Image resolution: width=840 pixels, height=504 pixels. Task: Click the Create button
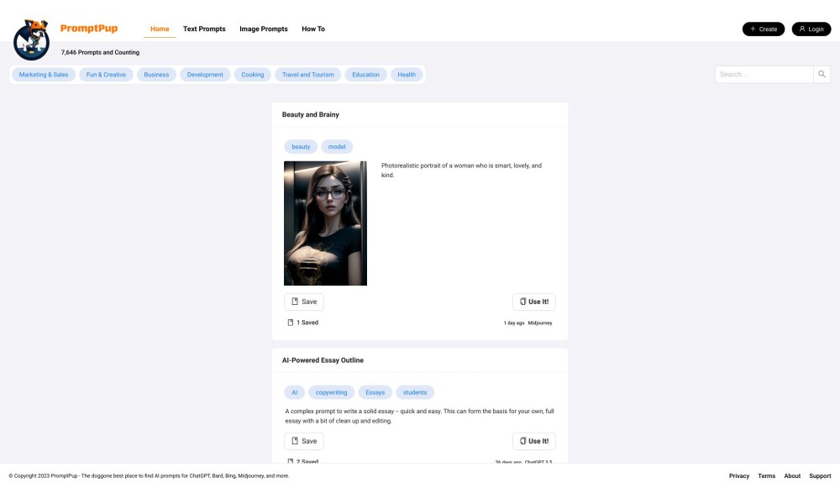click(764, 29)
